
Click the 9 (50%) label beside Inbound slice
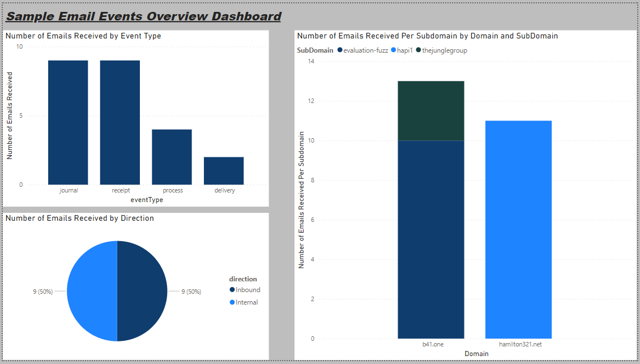[x=191, y=292]
